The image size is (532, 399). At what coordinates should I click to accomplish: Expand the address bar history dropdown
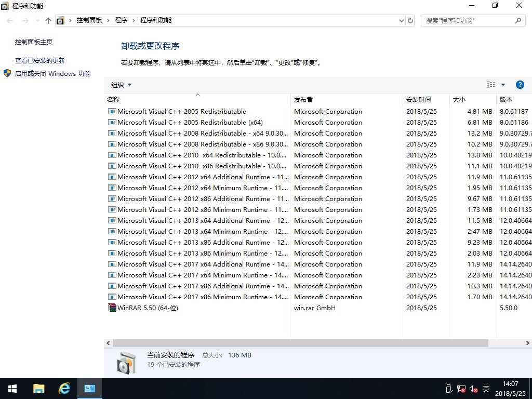pyautogui.click(x=402, y=21)
